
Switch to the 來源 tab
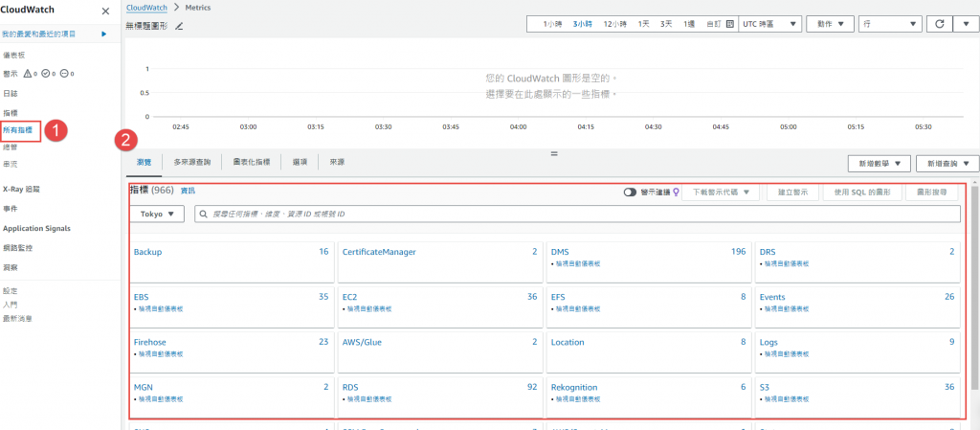[x=338, y=162]
